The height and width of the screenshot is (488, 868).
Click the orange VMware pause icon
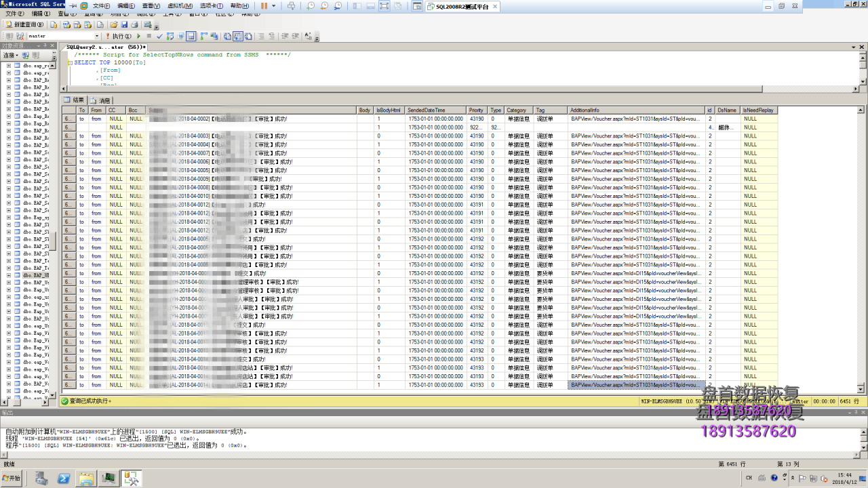[x=264, y=5]
